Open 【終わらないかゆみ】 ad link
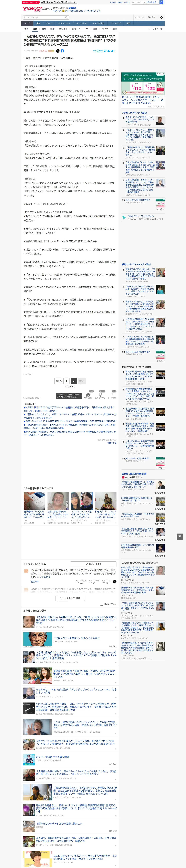 (x=59, y=824)
